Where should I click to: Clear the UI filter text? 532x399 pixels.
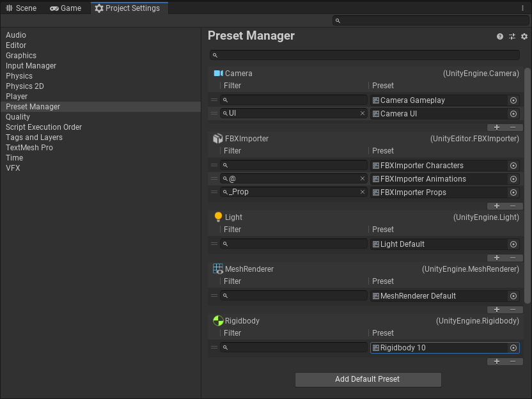[x=363, y=113]
